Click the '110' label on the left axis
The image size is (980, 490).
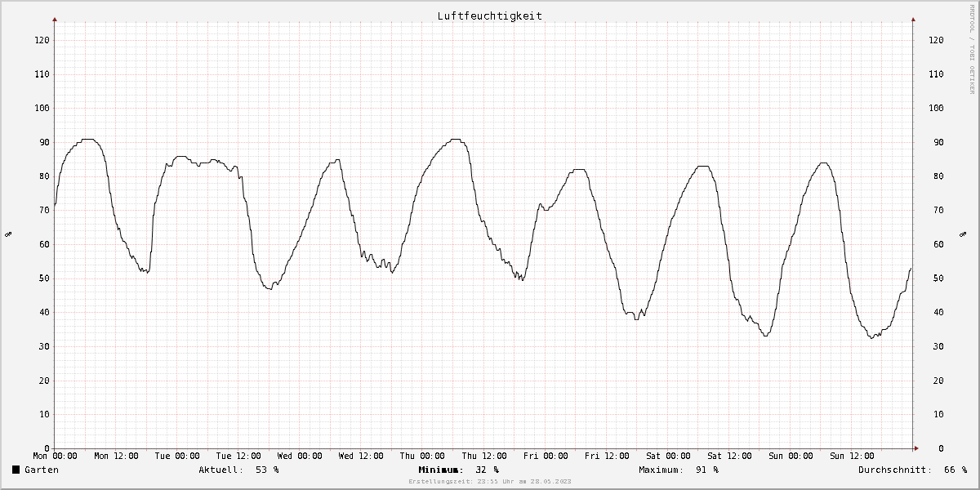pyautogui.click(x=41, y=74)
